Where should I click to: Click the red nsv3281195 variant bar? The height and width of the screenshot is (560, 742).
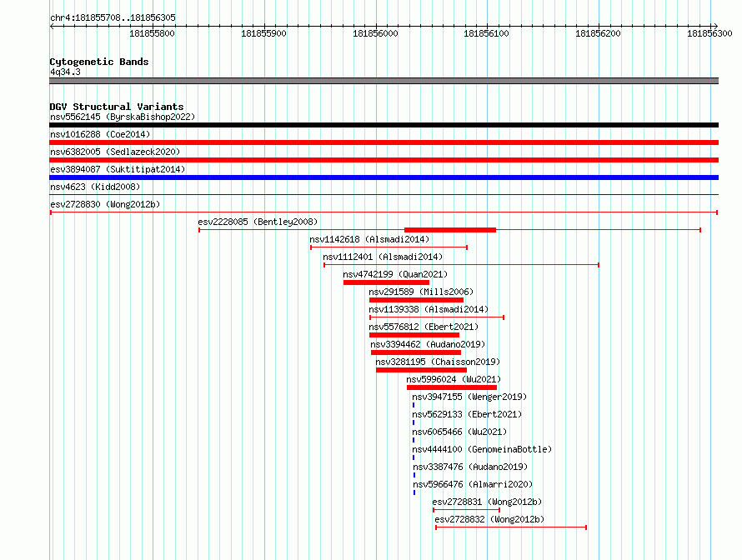tap(421, 370)
